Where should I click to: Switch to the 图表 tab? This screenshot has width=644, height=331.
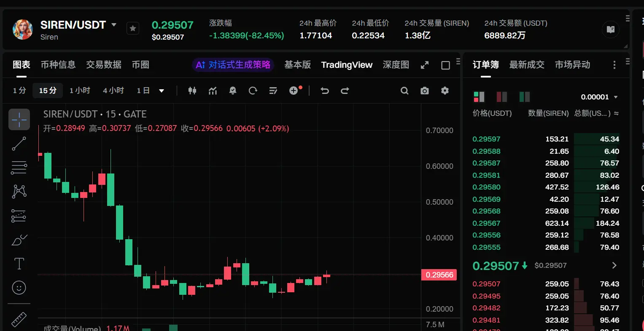coord(22,65)
